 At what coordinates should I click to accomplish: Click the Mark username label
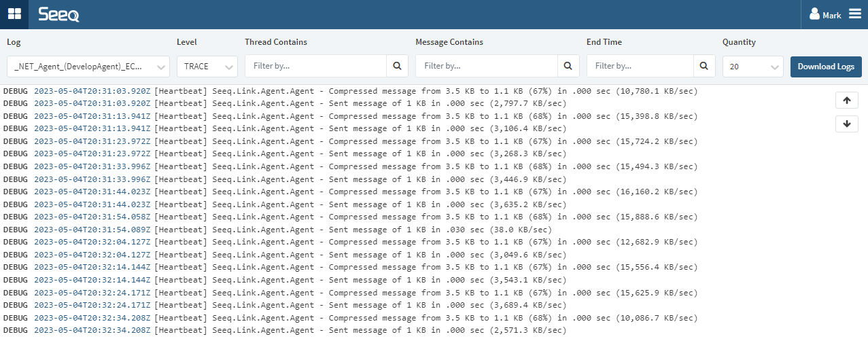(832, 15)
